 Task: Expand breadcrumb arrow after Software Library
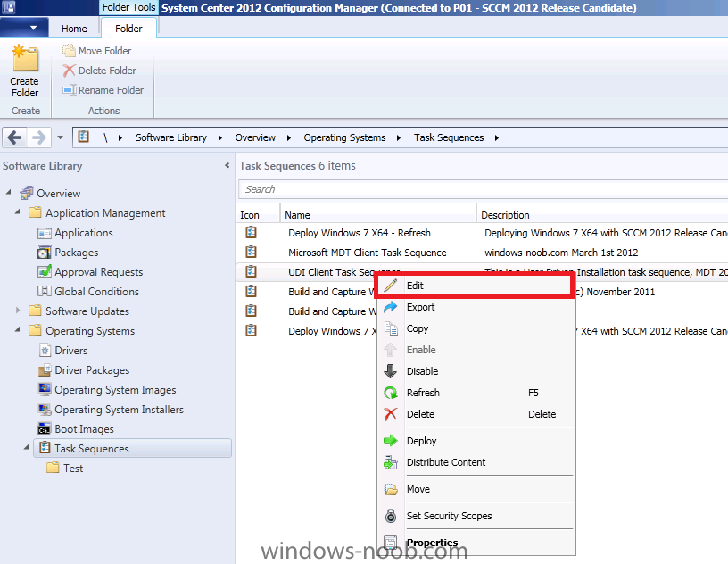click(x=220, y=138)
